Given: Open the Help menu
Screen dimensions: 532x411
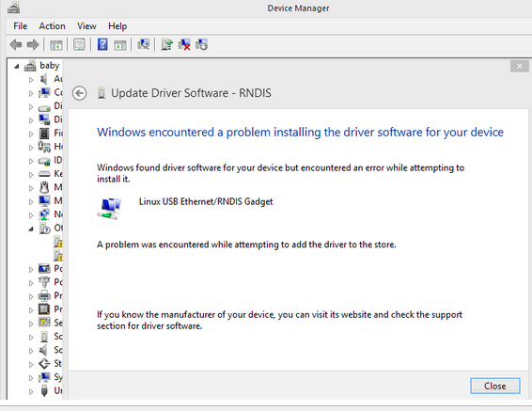Looking at the screenshot, I should [117, 26].
